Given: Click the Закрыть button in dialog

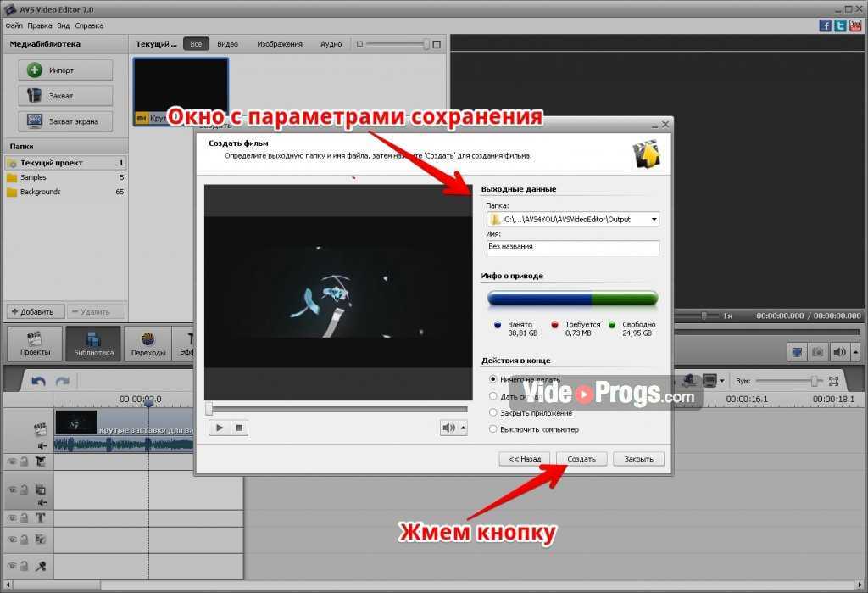Looking at the screenshot, I should [638, 459].
